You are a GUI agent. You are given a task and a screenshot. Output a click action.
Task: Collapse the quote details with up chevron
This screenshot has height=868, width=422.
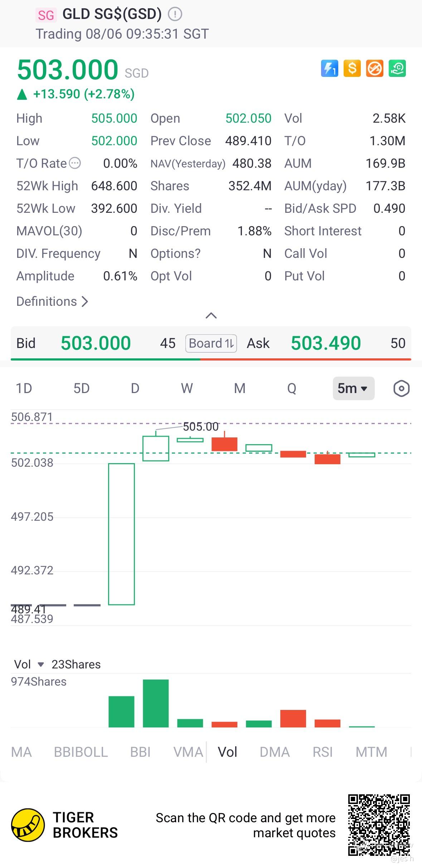coord(211,315)
